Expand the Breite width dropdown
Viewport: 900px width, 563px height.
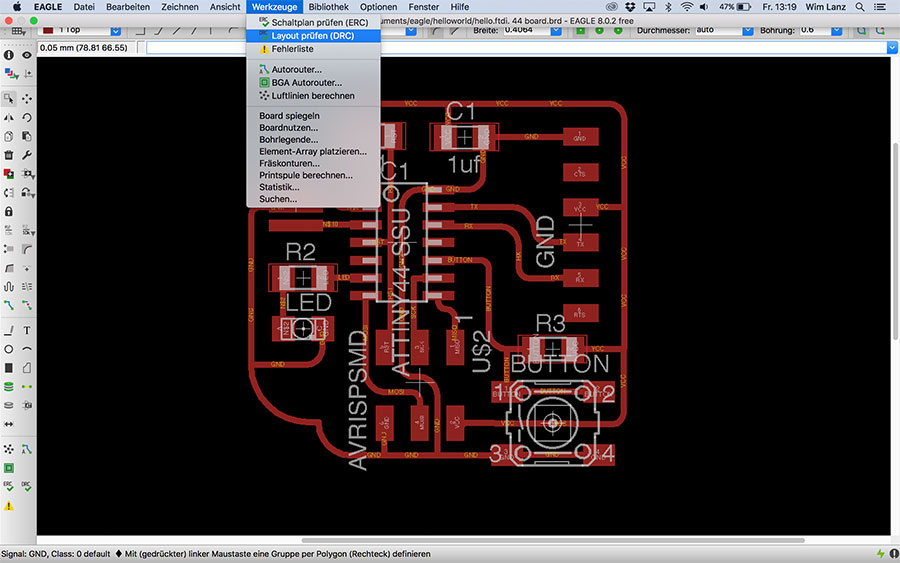click(556, 30)
